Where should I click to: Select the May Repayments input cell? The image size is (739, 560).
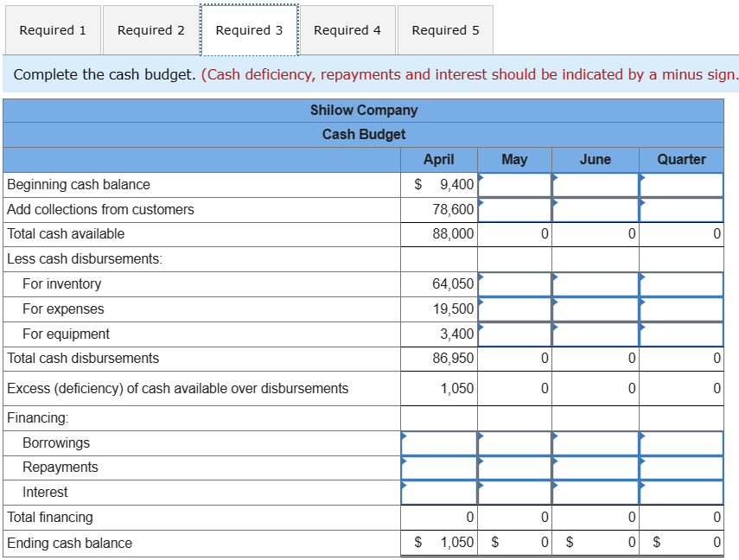(x=514, y=468)
